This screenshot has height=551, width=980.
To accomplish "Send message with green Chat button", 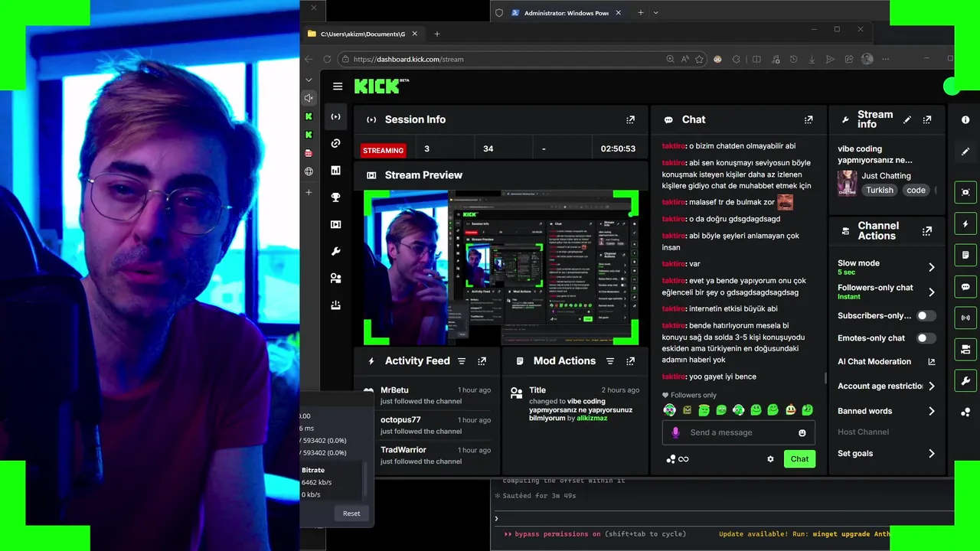I will [x=799, y=459].
